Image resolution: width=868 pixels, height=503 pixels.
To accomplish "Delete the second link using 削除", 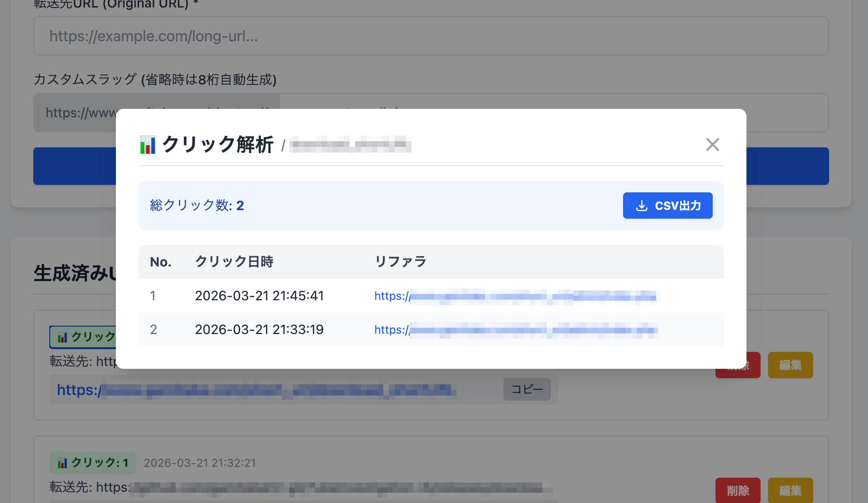I will point(738,490).
